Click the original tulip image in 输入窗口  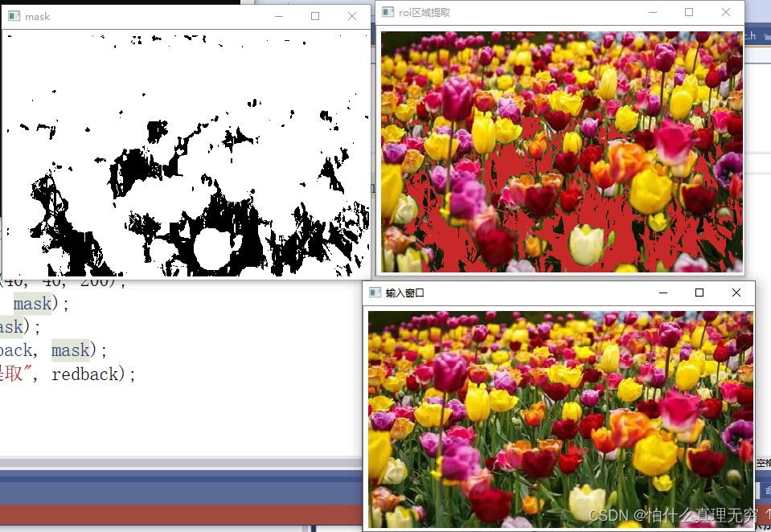click(x=560, y=419)
